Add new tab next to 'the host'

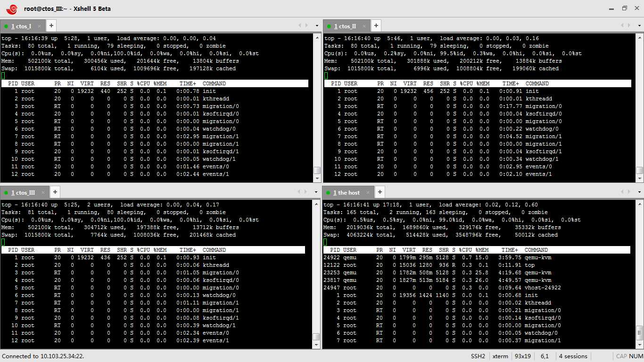tap(380, 192)
